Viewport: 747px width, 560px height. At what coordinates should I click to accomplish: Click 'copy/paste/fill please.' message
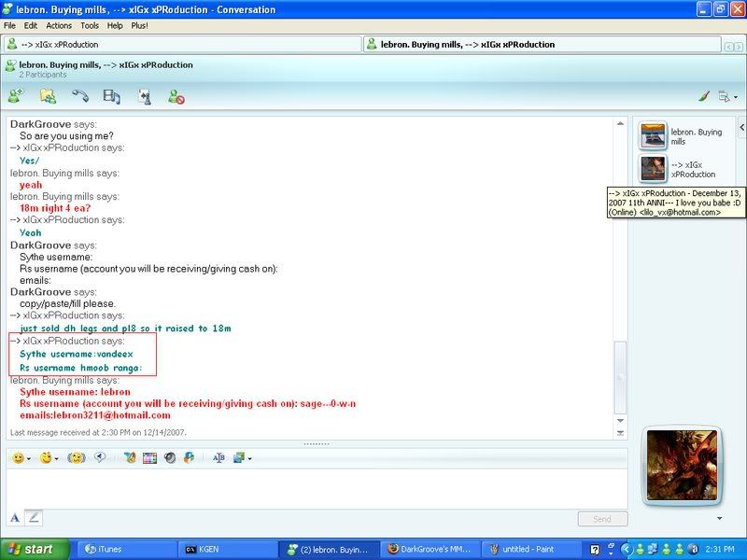67,304
